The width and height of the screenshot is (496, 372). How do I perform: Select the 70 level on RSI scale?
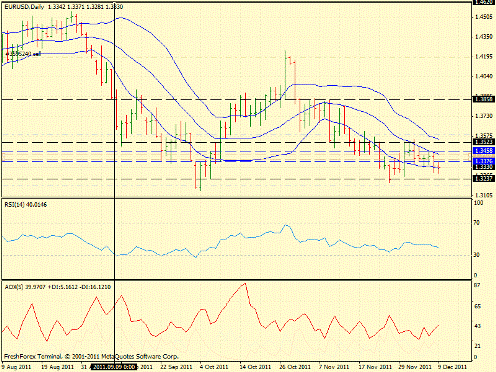[477, 223]
